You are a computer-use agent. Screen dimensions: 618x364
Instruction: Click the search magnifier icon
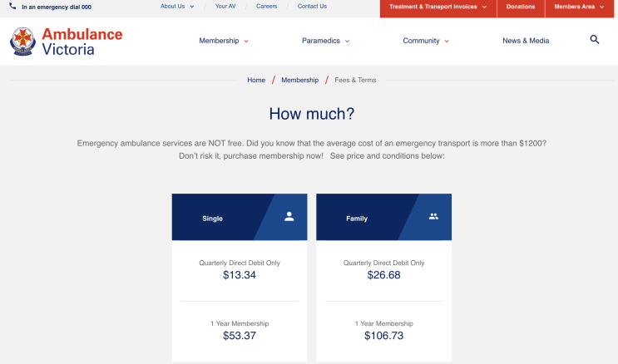click(x=595, y=40)
